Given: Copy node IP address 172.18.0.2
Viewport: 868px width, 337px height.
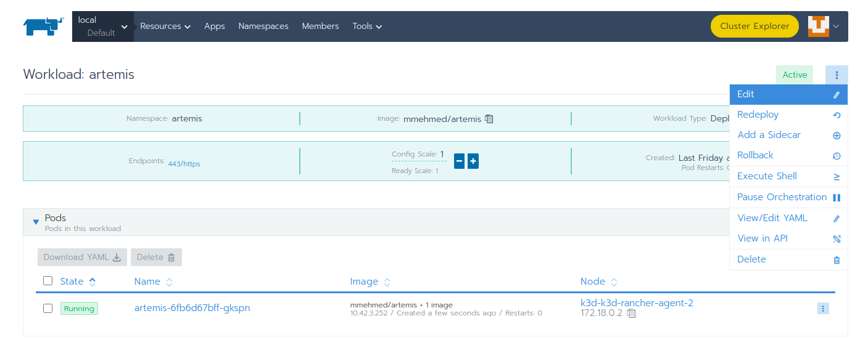Looking at the screenshot, I should tap(631, 314).
